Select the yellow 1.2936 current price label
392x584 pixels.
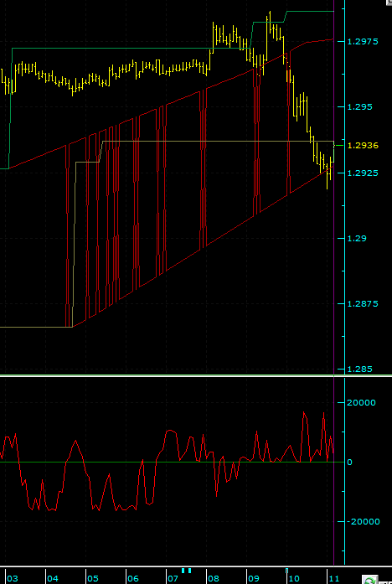363,146
